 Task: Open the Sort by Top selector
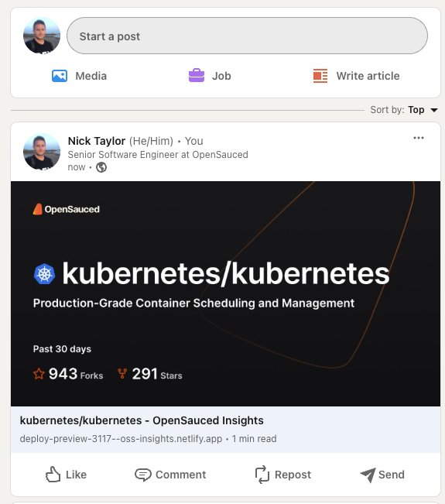404,110
